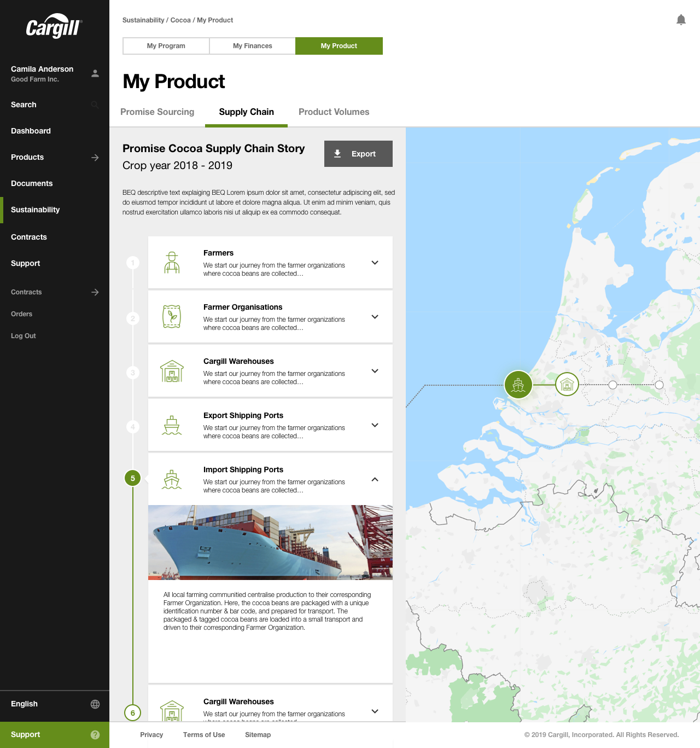
Task: Click the Farmers person icon
Action: (172, 263)
